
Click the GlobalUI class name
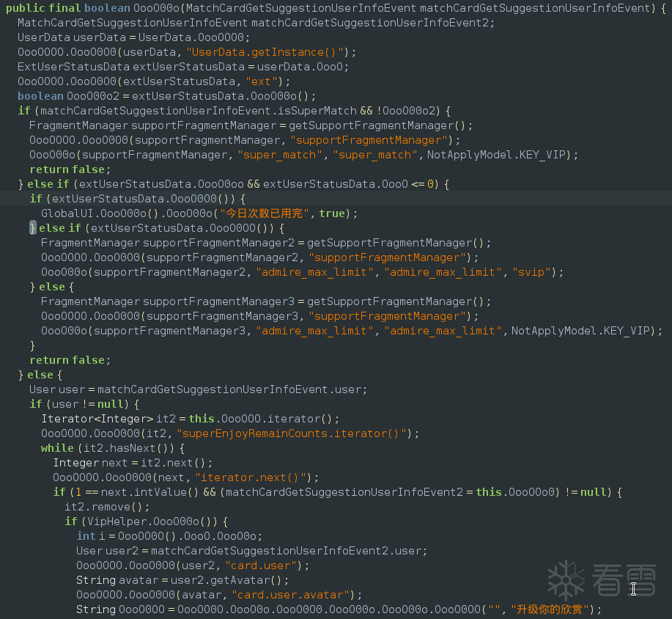coord(67,213)
